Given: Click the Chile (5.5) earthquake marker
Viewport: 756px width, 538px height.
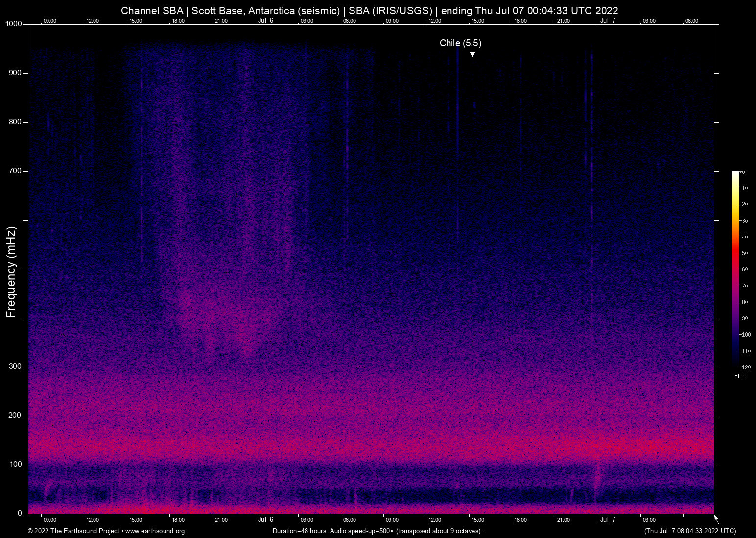Looking at the screenshot, I should pos(461,43).
